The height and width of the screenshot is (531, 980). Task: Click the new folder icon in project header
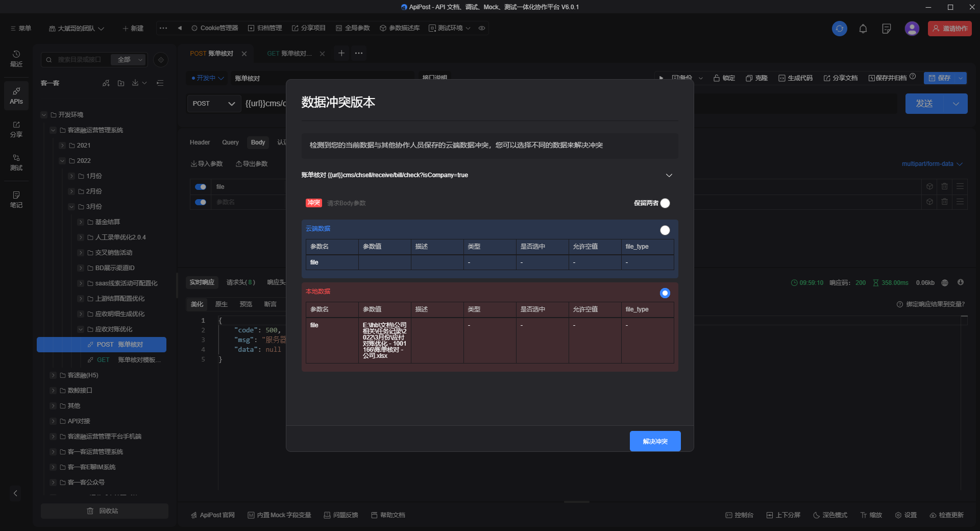click(121, 83)
